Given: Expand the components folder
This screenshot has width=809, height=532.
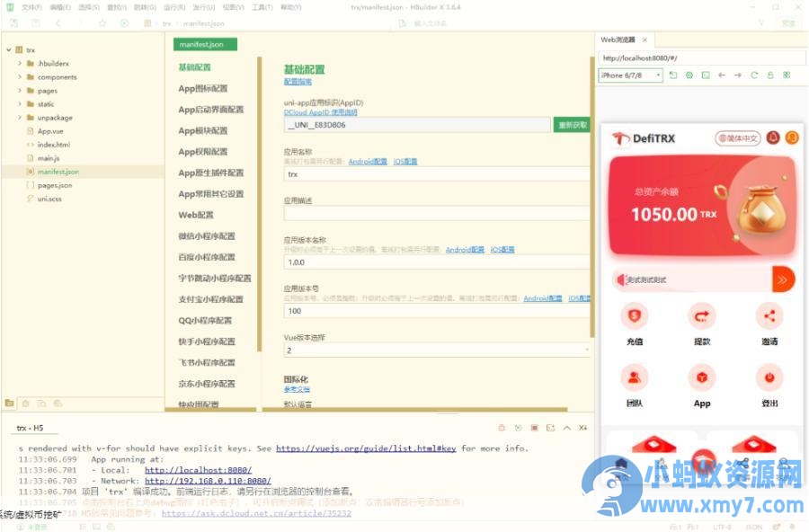Looking at the screenshot, I should pyautogui.click(x=20, y=77).
